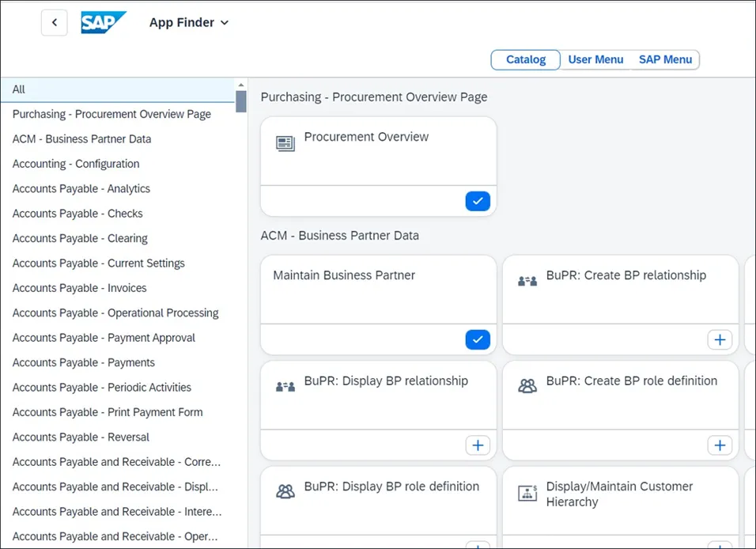The height and width of the screenshot is (549, 756).
Task: Select Accounts Payable and Receivable - Intere... category
Action: (118, 512)
